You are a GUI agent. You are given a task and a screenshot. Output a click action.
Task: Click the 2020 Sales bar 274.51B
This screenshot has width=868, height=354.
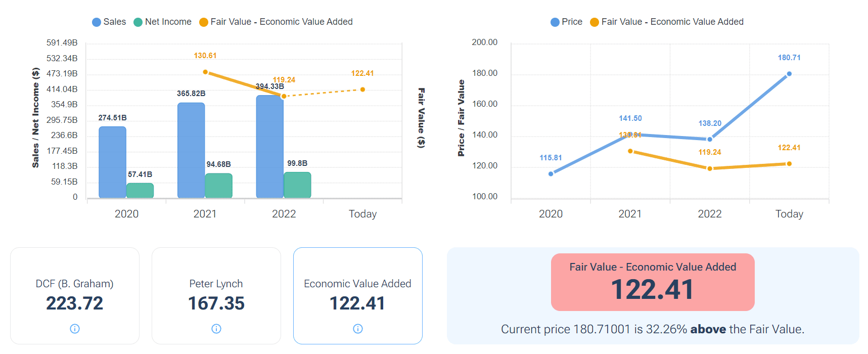112,162
